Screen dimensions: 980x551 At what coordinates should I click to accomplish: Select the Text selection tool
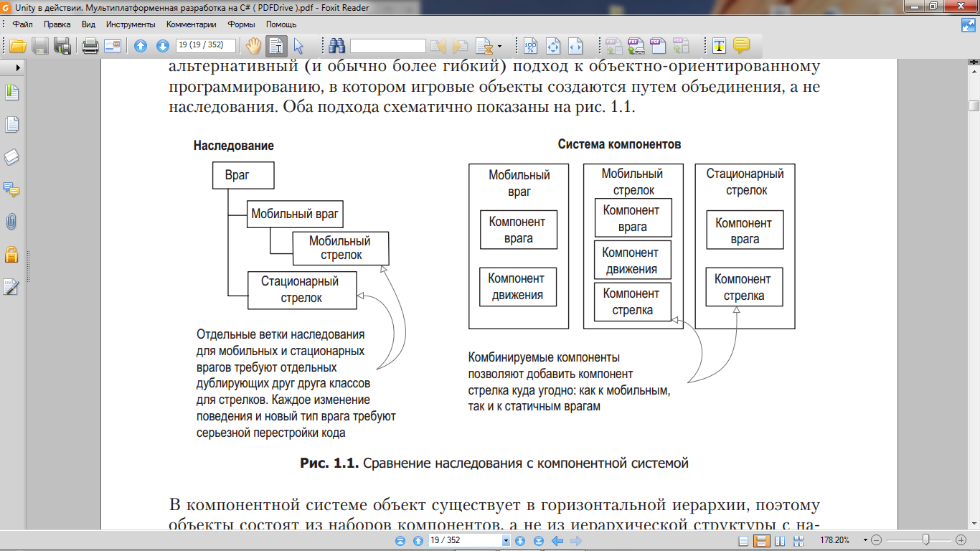(277, 46)
